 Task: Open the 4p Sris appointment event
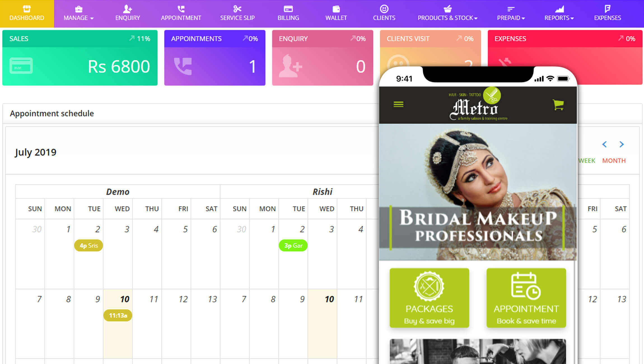[x=88, y=246]
